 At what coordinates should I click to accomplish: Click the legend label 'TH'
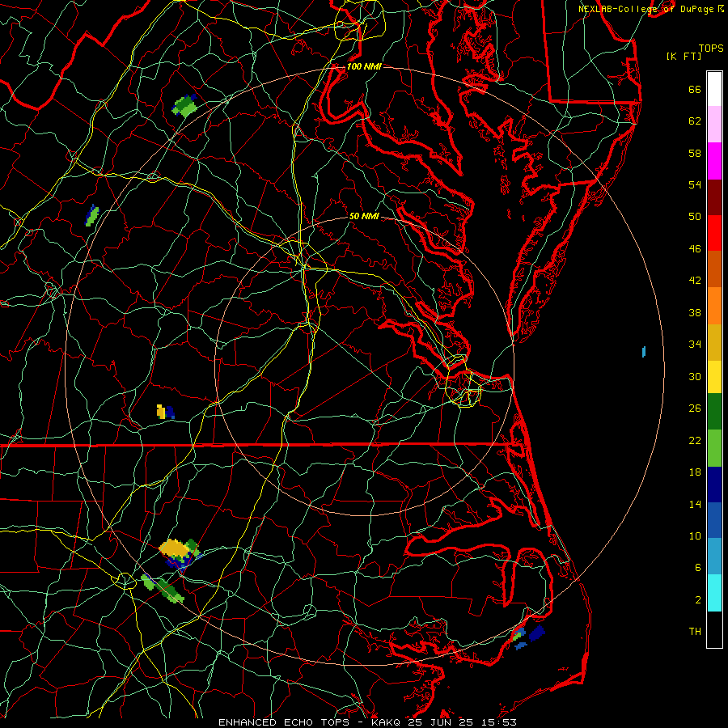point(695,632)
